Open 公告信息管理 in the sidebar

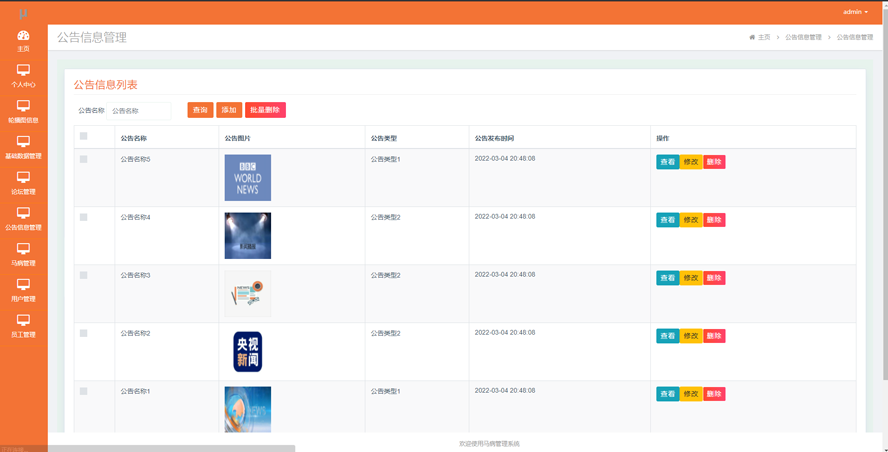pos(23,220)
